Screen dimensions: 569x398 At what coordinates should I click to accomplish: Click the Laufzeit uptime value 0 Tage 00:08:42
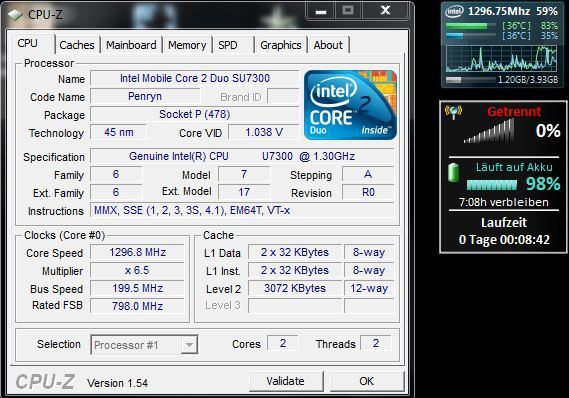point(504,240)
